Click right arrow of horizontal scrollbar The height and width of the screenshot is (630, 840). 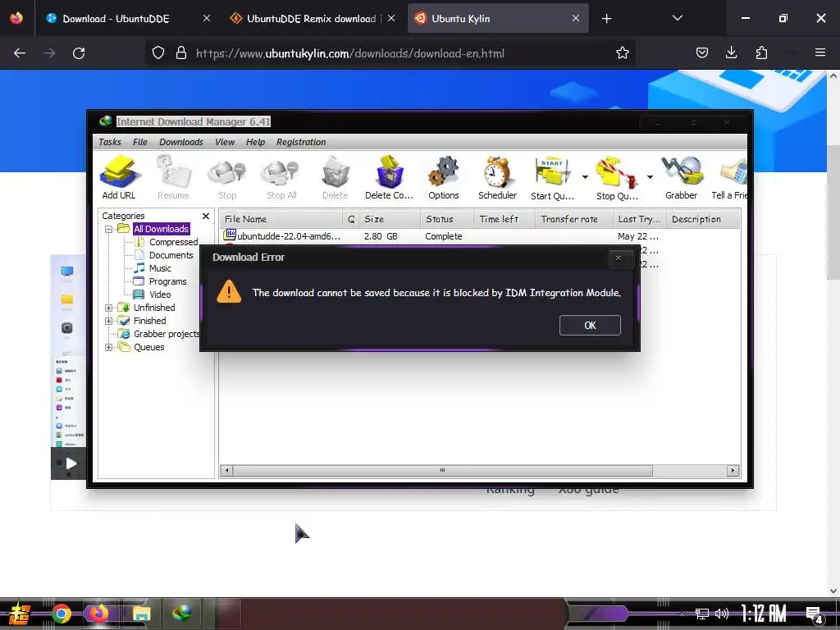(x=733, y=470)
